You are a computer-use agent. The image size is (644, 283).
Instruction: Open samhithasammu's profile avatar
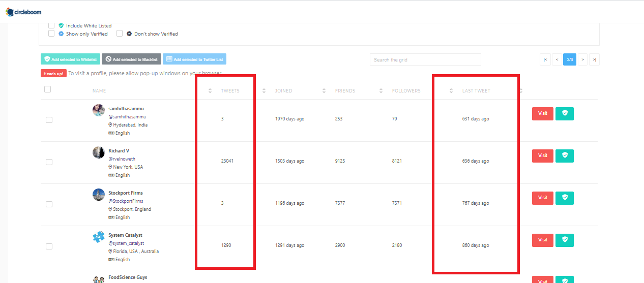(x=99, y=110)
